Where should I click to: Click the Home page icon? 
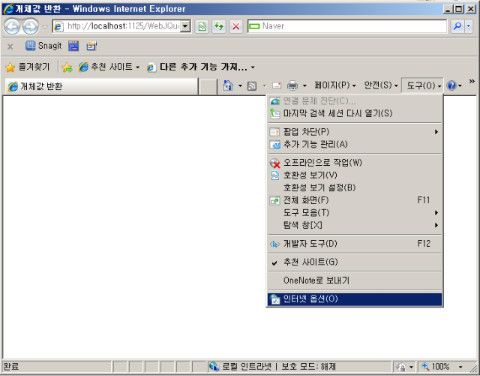click(x=228, y=86)
